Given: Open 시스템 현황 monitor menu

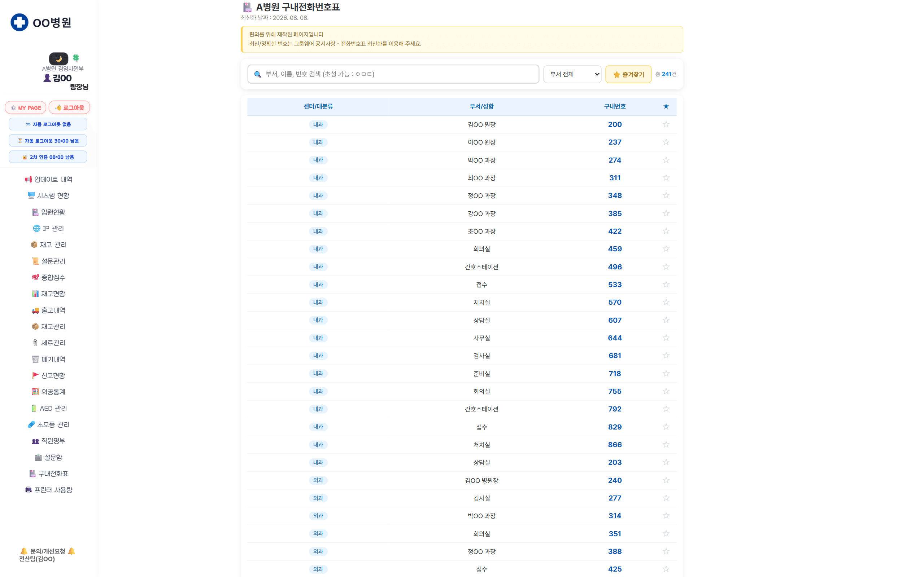Looking at the screenshot, I should coord(48,195).
